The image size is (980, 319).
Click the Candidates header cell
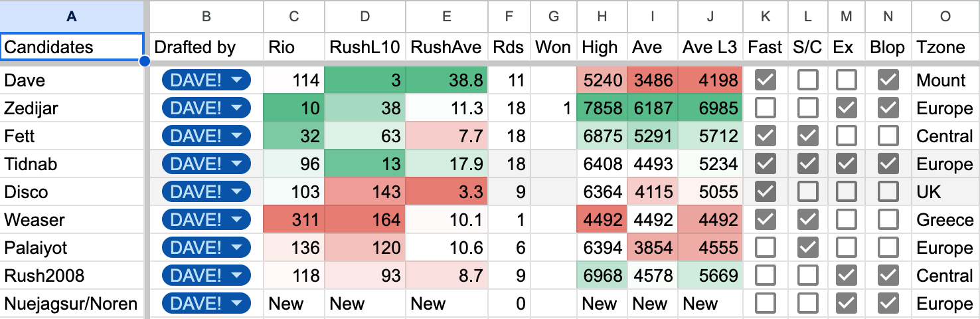click(72, 47)
